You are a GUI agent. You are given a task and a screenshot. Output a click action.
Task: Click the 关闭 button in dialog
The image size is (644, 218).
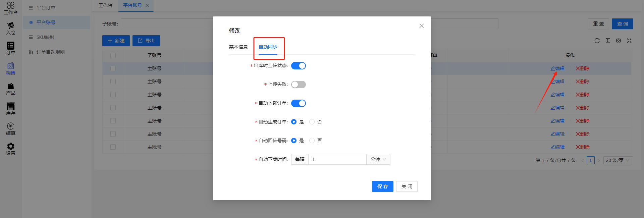click(407, 186)
